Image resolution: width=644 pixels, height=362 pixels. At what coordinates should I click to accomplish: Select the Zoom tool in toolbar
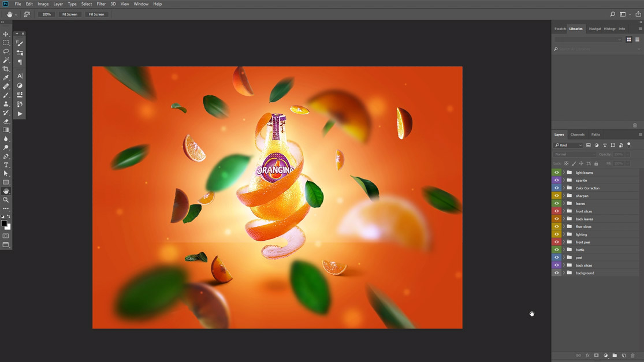coord(6,200)
